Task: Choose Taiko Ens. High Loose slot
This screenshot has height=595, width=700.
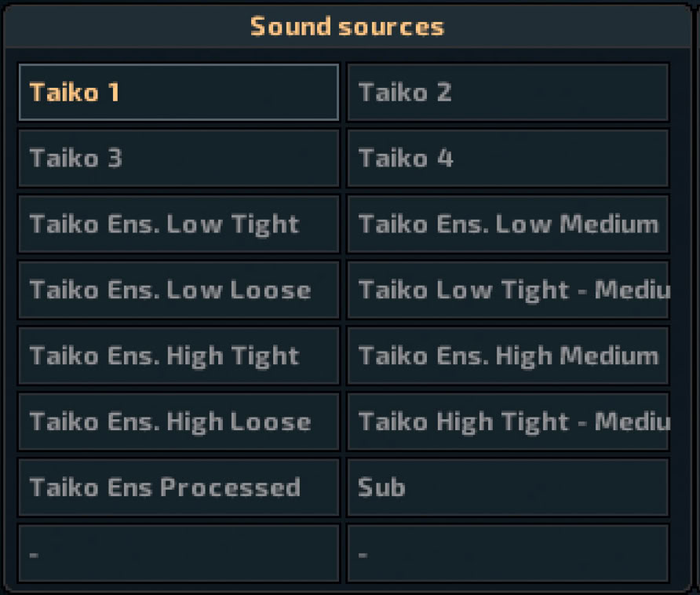Action: click(179, 422)
